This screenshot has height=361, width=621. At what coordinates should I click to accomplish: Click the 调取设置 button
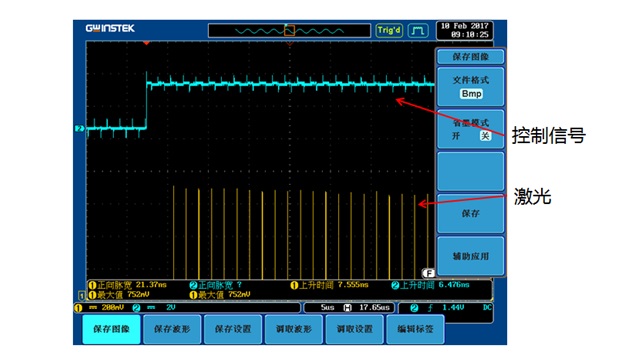tap(354, 329)
